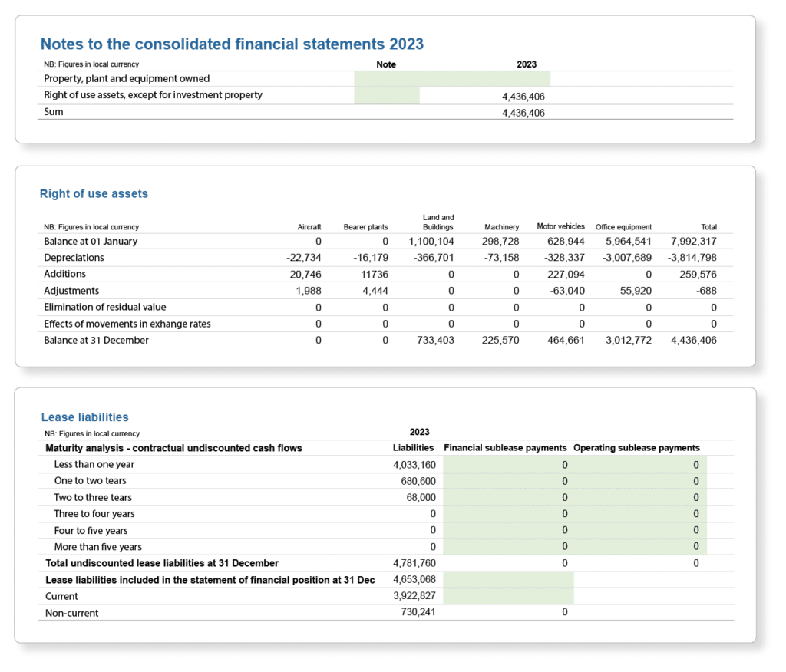786x672 pixels.
Task: Click value 4,653,068 in financial position row
Action: tap(414, 580)
